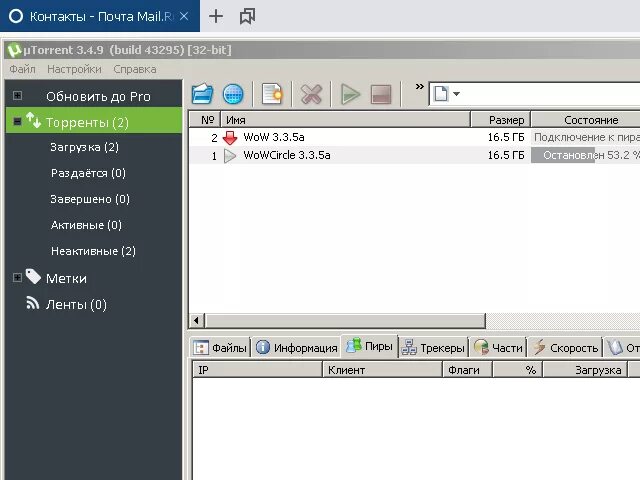Switch to the Части tab
This screenshot has height=480, width=640.
(x=498, y=347)
